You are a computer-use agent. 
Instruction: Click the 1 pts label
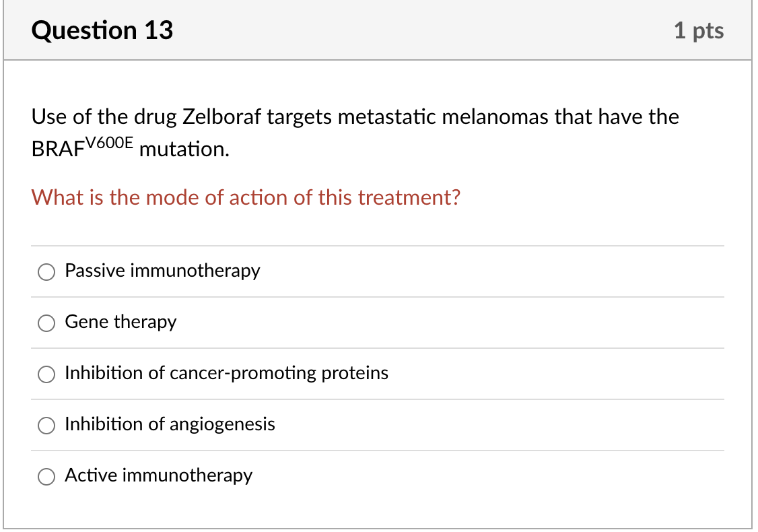[699, 30]
